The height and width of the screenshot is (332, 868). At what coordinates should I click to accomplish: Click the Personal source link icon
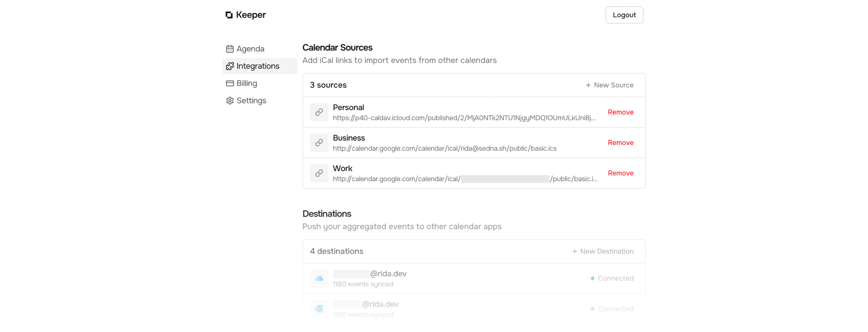(x=319, y=112)
